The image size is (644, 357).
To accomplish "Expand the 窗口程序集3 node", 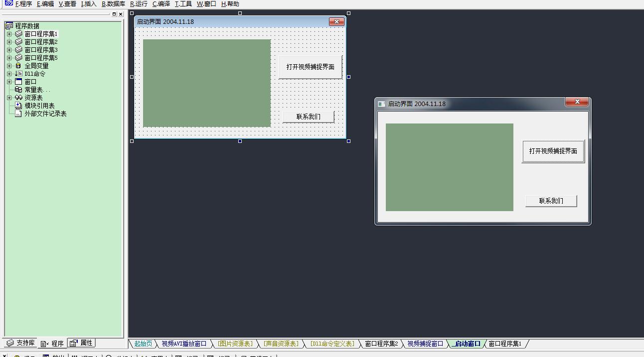I will 9,50.
